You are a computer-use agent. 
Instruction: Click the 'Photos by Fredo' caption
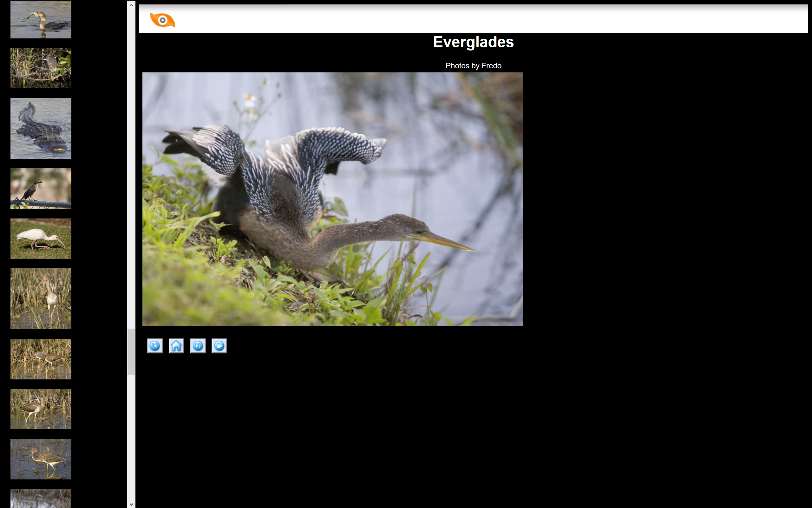474,66
